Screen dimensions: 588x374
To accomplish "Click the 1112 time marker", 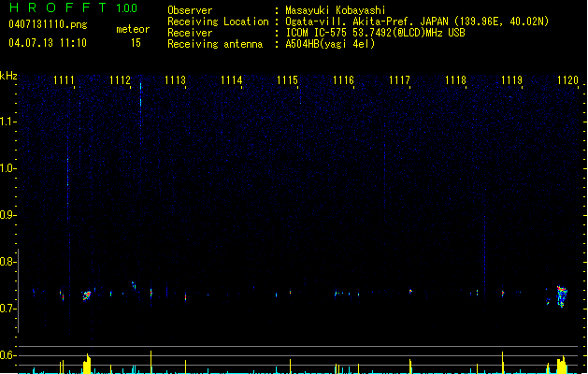I will pyautogui.click(x=120, y=80).
